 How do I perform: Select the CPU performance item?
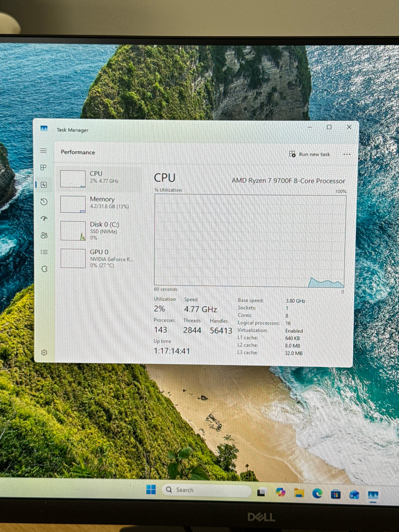100,179
